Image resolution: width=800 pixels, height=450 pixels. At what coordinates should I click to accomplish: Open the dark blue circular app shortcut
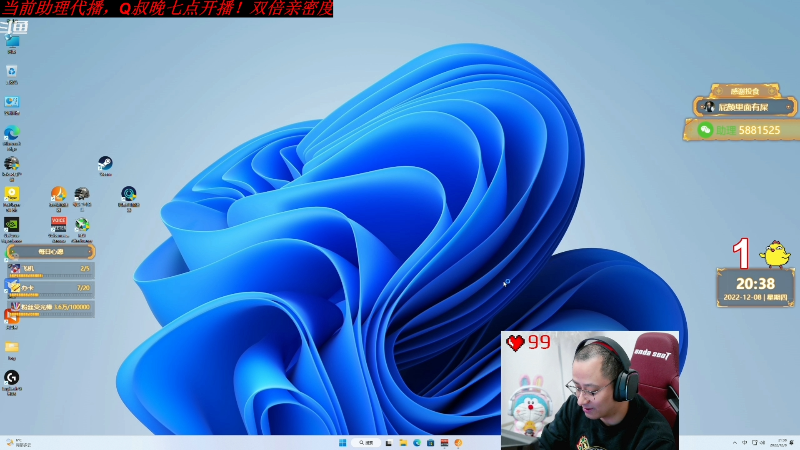coord(129,198)
